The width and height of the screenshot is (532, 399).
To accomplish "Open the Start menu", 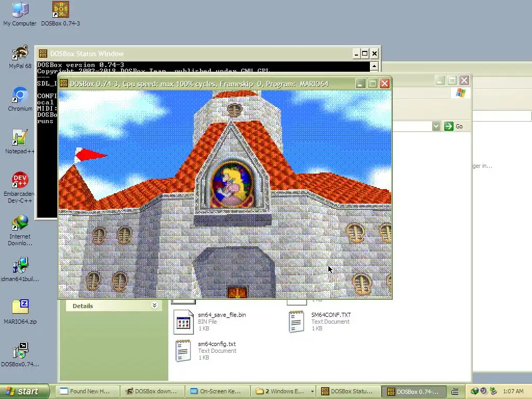I will coord(24,391).
